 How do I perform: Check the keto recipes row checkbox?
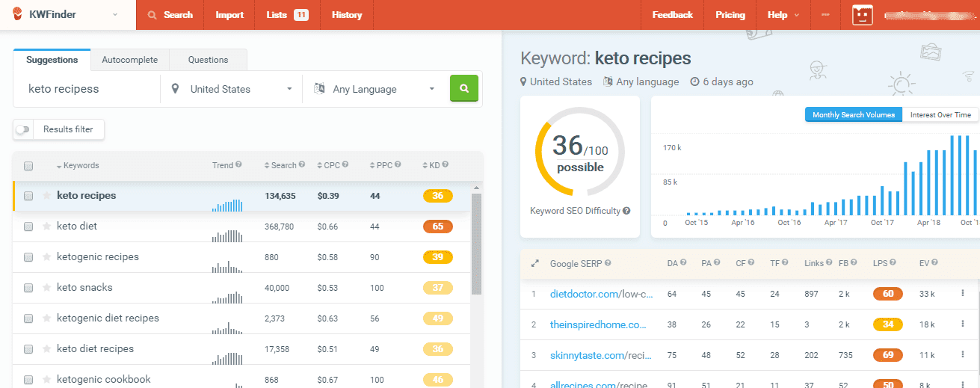(28, 196)
